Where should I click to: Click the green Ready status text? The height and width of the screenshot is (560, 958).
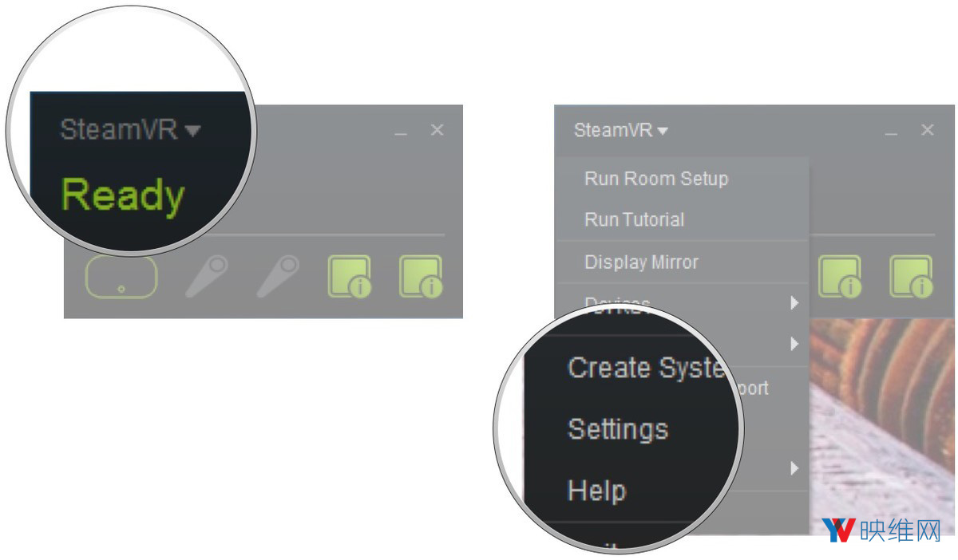tap(123, 195)
